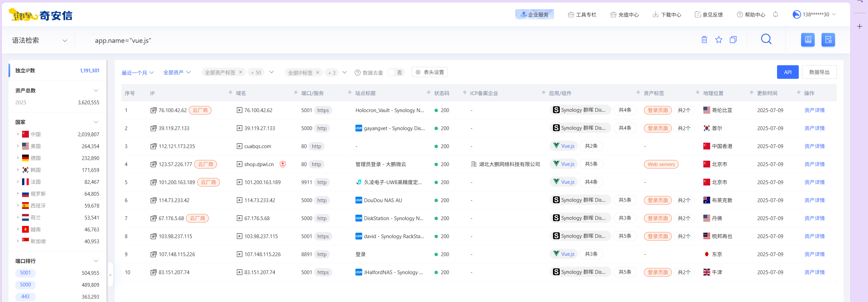Viewport: 868px width, 302px height.
Task: Click the red shield icon beside shop.dpwl.cn
Action: (283, 164)
